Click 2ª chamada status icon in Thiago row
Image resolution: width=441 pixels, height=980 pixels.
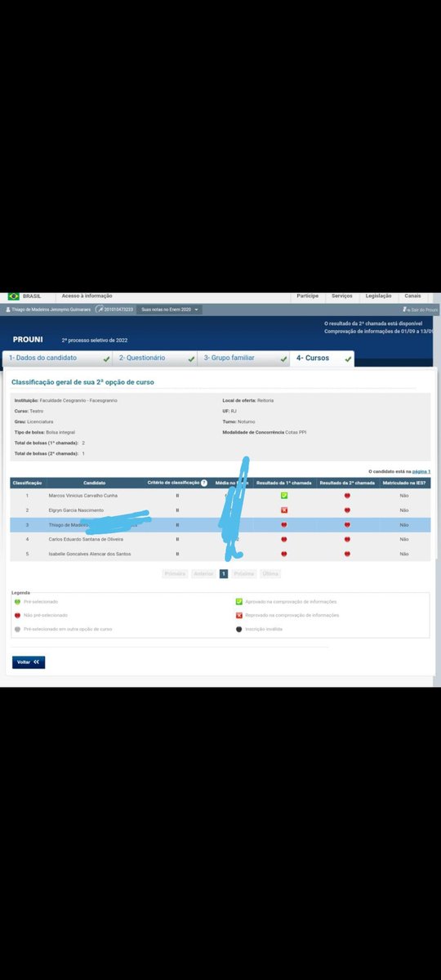click(x=346, y=524)
